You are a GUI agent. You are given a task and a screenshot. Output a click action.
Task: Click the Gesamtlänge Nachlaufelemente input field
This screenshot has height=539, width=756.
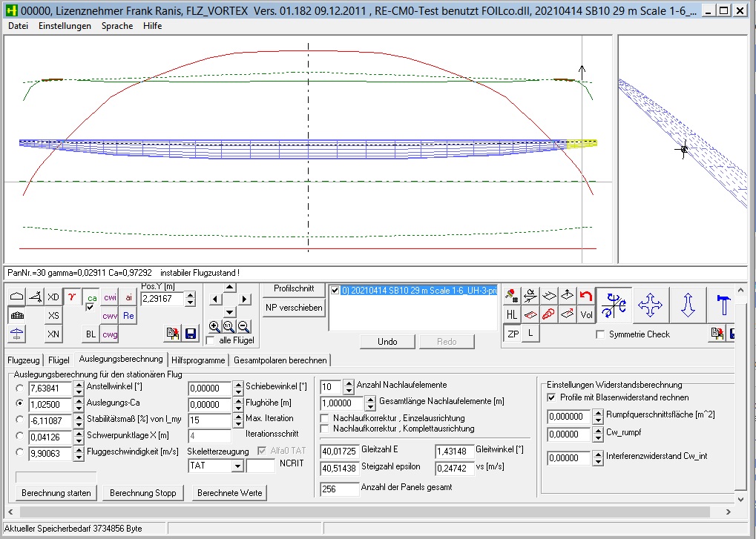(341, 403)
